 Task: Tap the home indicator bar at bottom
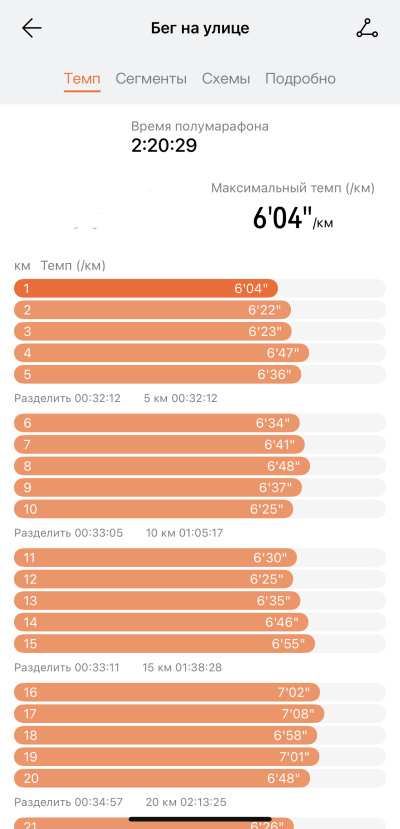[x=200, y=819]
